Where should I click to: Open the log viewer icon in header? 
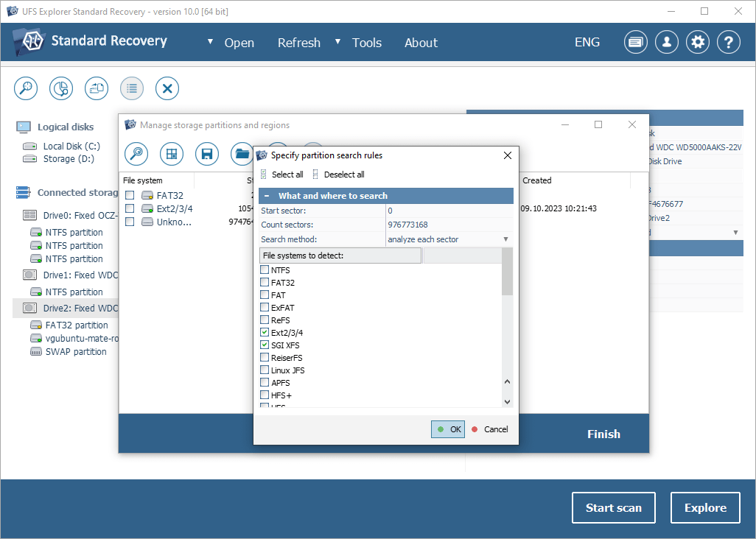tap(635, 43)
